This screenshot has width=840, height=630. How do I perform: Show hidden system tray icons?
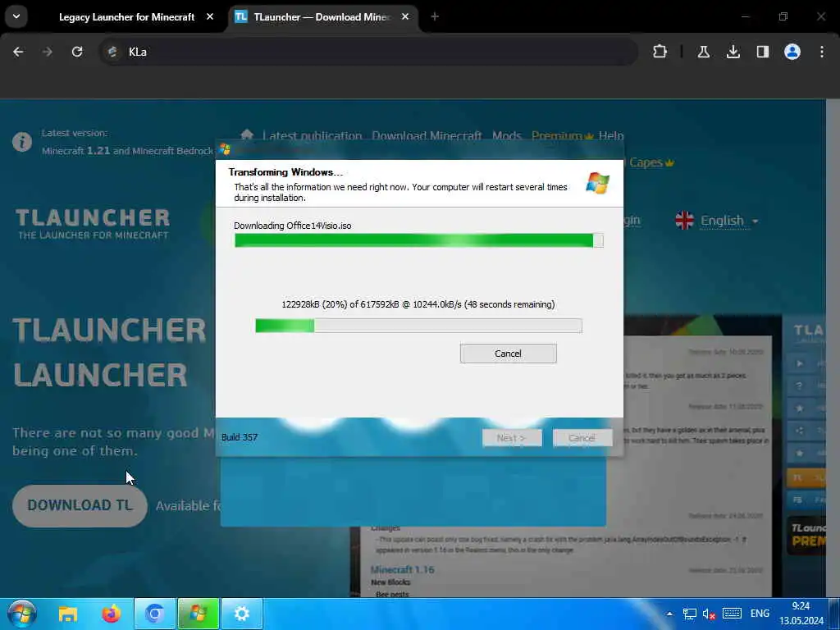[x=669, y=614]
